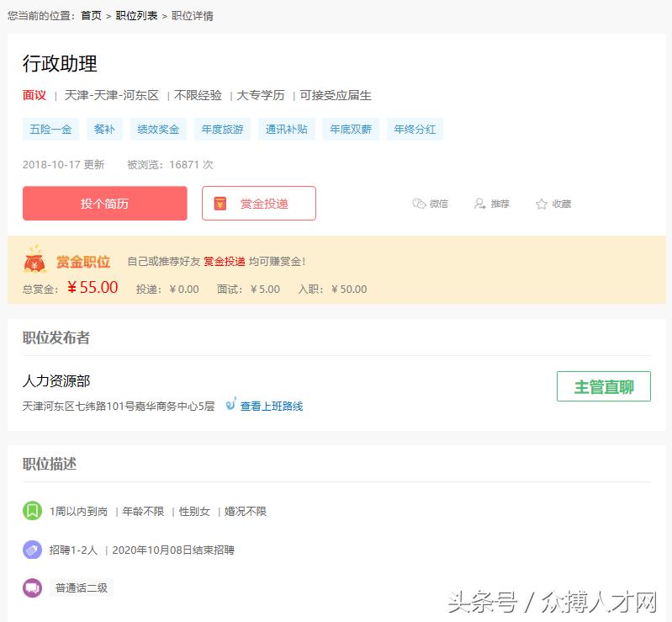Click the 投递：¥0.00 amount
This screenshot has height=622, width=672.
[167, 290]
